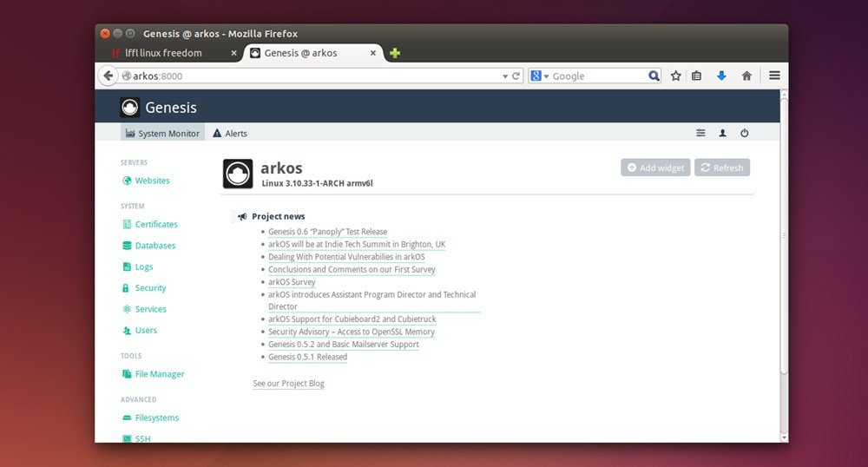Click the Genesis logo icon in header

129,108
